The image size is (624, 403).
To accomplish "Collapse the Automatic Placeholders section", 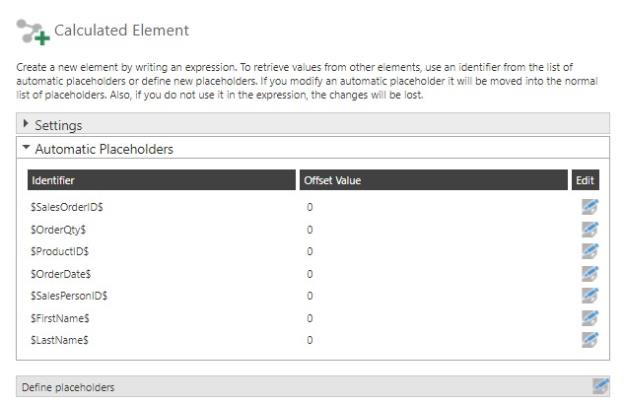I will point(26,149).
